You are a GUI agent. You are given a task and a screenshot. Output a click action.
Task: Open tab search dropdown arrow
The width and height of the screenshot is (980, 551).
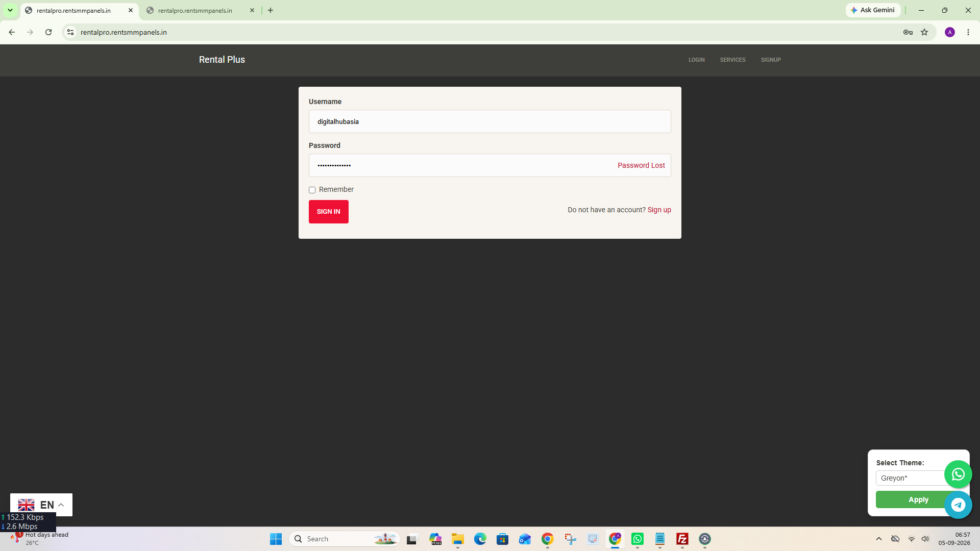[10, 10]
